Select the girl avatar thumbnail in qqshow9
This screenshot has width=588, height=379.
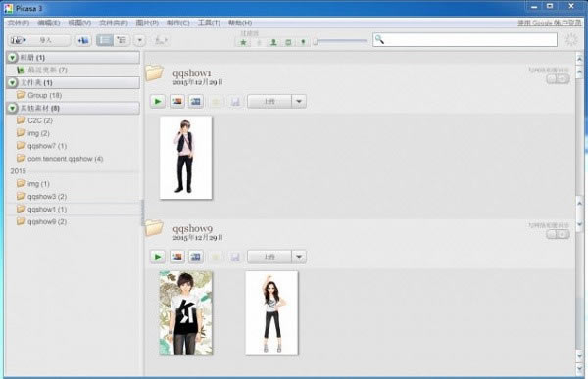(x=271, y=313)
